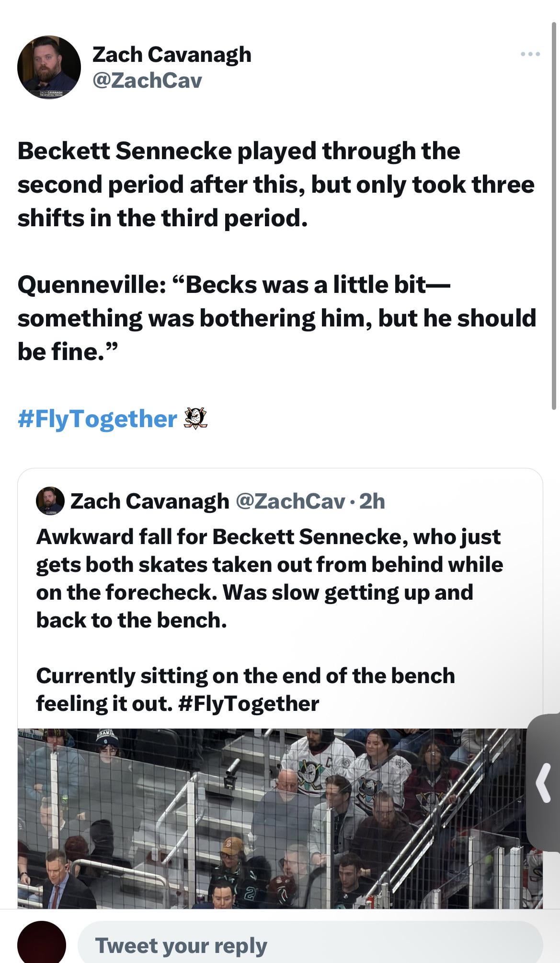
Task: Open the quoted tweet's "Awkward fall" text
Action: pos(268,578)
